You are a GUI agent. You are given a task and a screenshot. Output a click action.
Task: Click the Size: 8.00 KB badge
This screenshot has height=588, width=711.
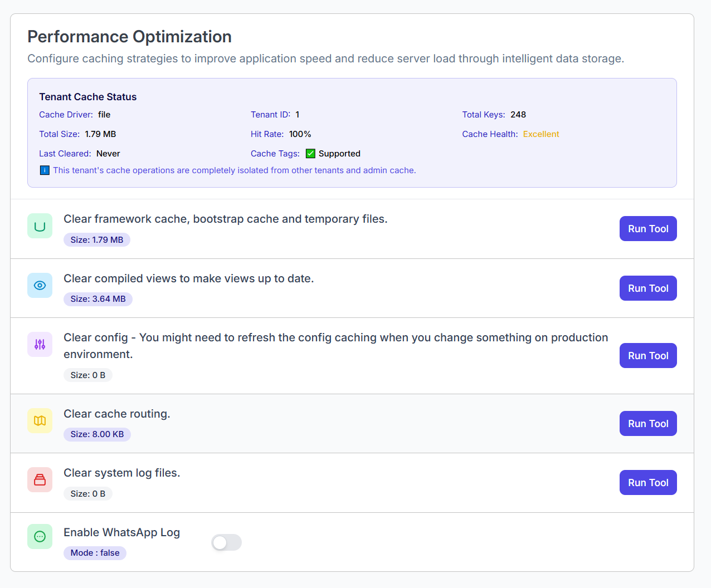pos(97,434)
